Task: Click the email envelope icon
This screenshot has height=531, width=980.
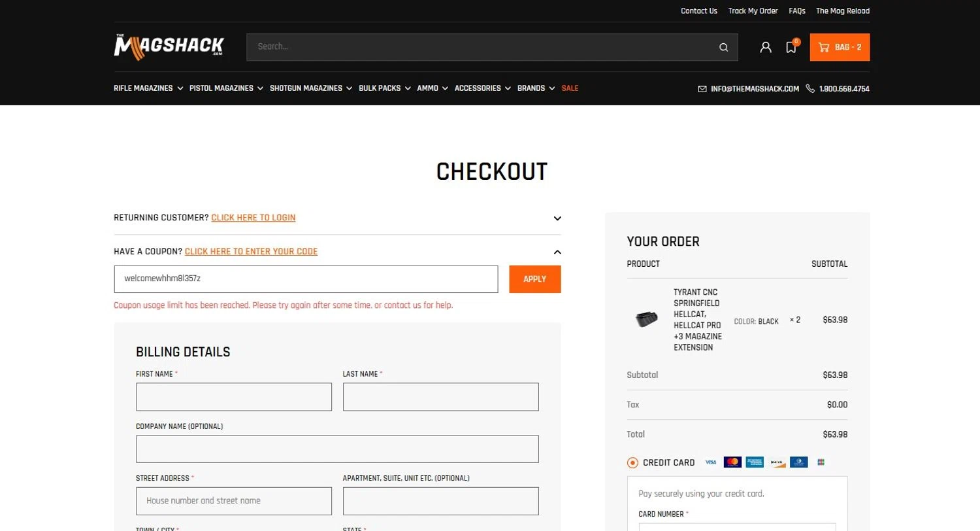Action: coord(702,89)
